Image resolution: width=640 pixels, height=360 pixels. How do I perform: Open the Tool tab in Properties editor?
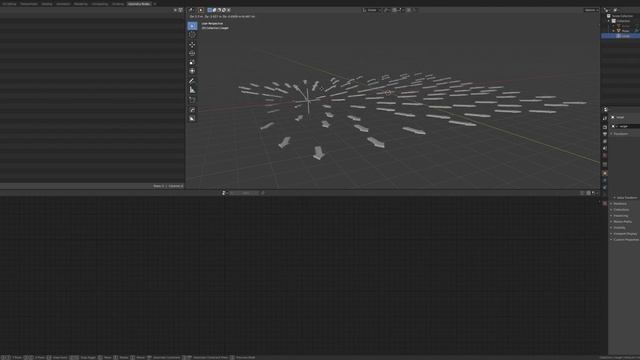pyautogui.click(x=605, y=119)
